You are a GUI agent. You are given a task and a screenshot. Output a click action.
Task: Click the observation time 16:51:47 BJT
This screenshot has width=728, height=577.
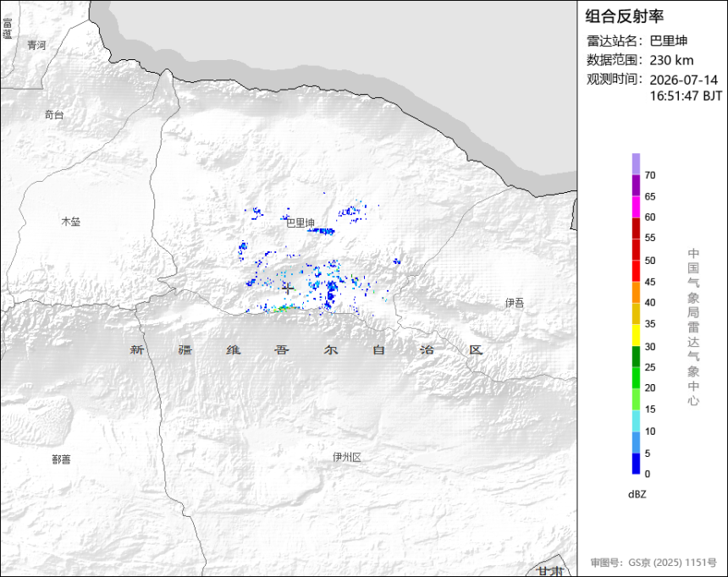point(686,96)
